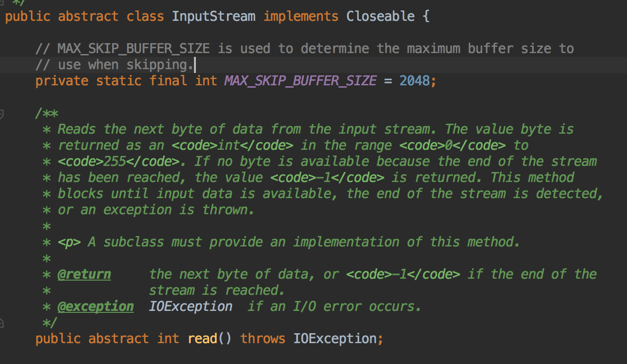Click IOException in the Javadoc comment
627x364 pixels.
point(191,307)
